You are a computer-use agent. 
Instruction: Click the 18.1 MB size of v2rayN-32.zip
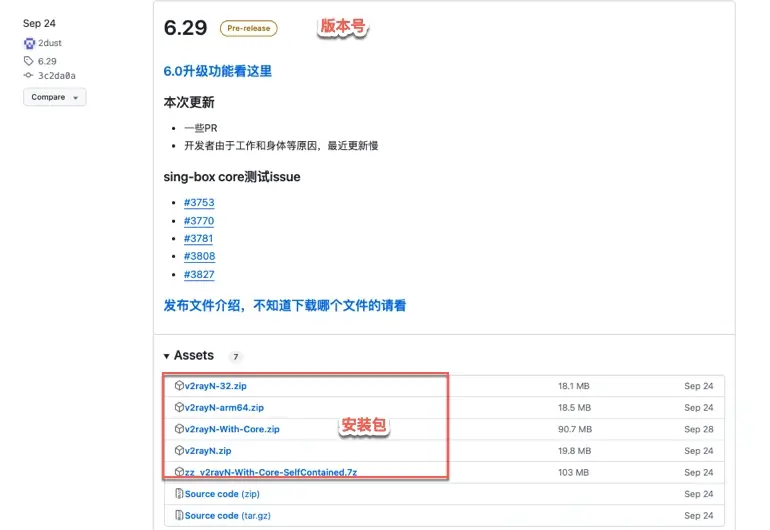tap(574, 386)
